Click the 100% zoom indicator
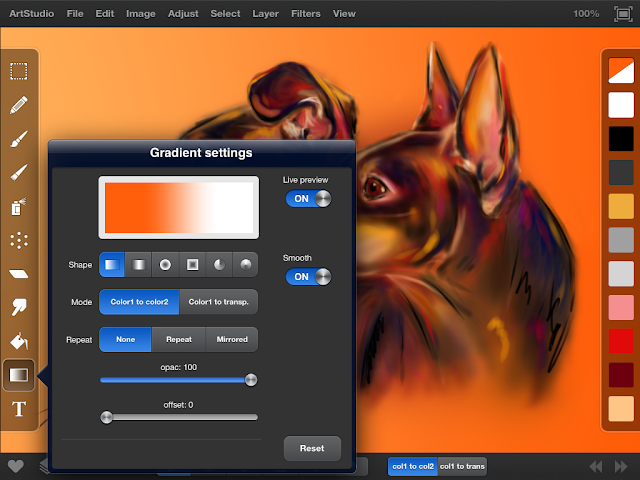The height and width of the screenshot is (480, 640). pos(586,14)
